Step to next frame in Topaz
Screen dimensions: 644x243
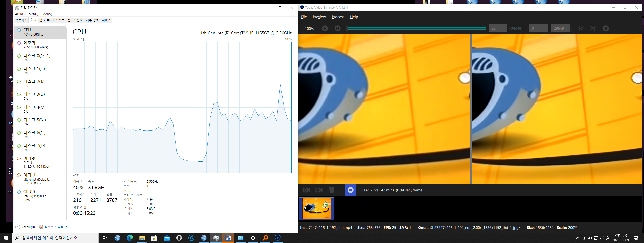(x=337, y=28)
